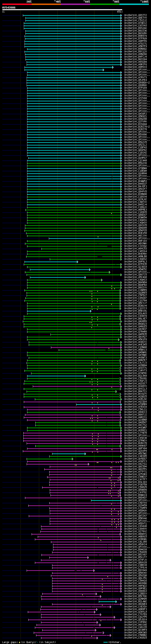Image resolution: width=151 pixels, height=644 pixels.
Task: Click the UniRef100_A5K1F8 label
Action: (x=135, y=340)
